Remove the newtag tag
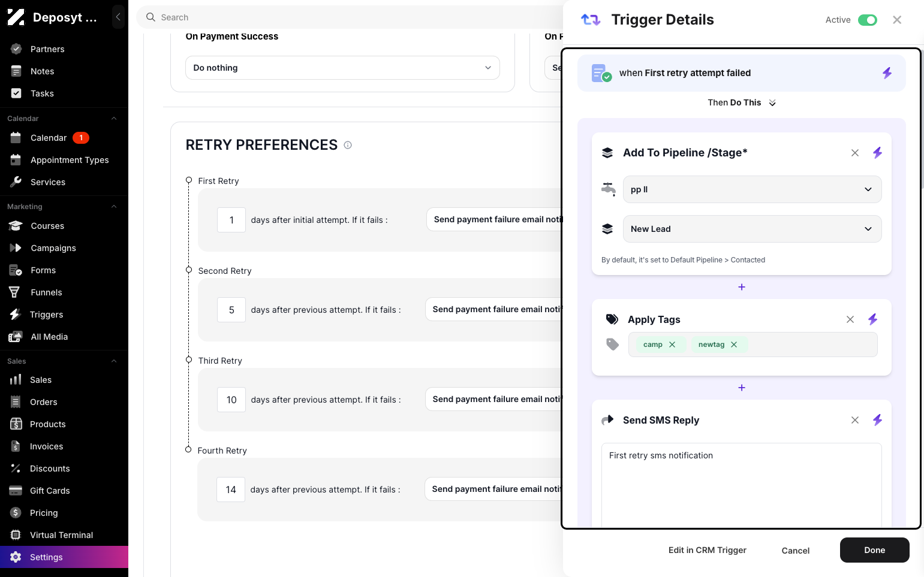This screenshot has height=577, width=924. pos(734,345)
